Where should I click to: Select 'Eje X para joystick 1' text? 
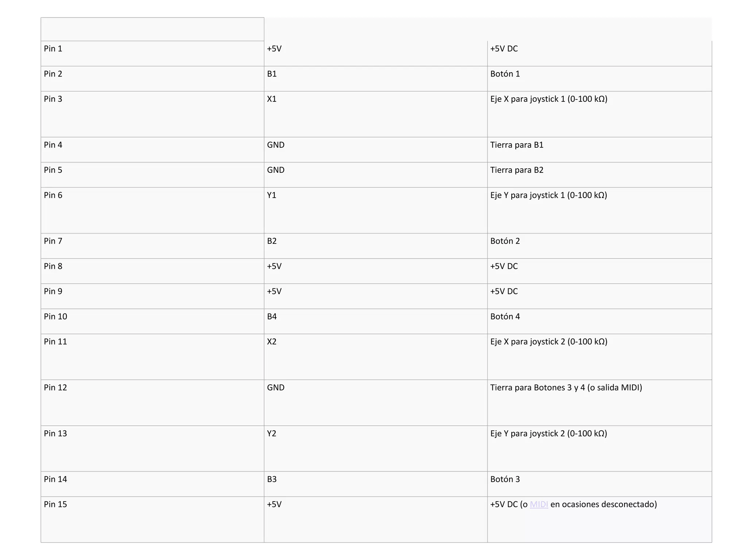click(x=548, y=99)
